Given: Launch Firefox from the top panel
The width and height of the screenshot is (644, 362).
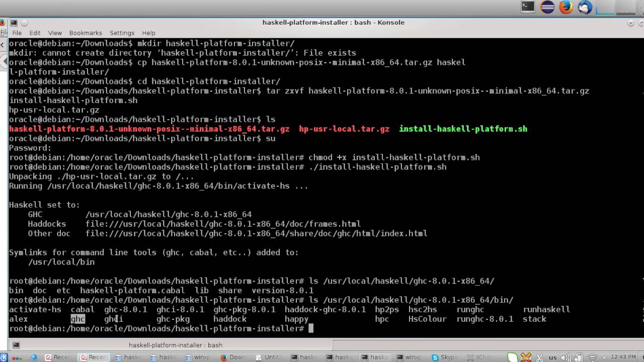Looking at the screenshot, I should click(566, 7).
